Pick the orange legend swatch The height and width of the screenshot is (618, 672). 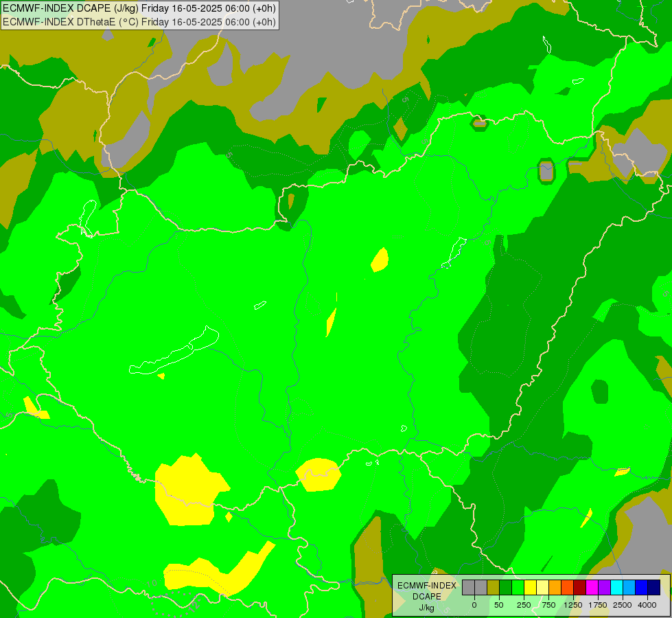(x=555, y=588)
